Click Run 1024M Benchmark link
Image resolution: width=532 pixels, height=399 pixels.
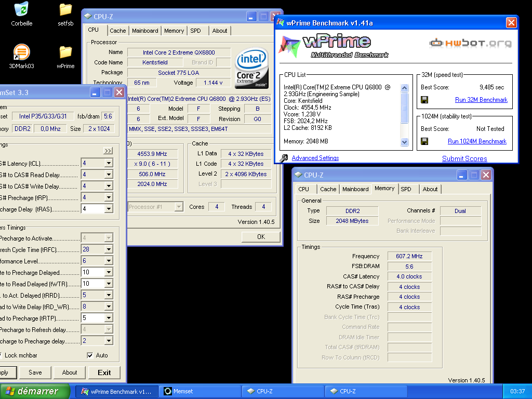click(x=477, y=141)
